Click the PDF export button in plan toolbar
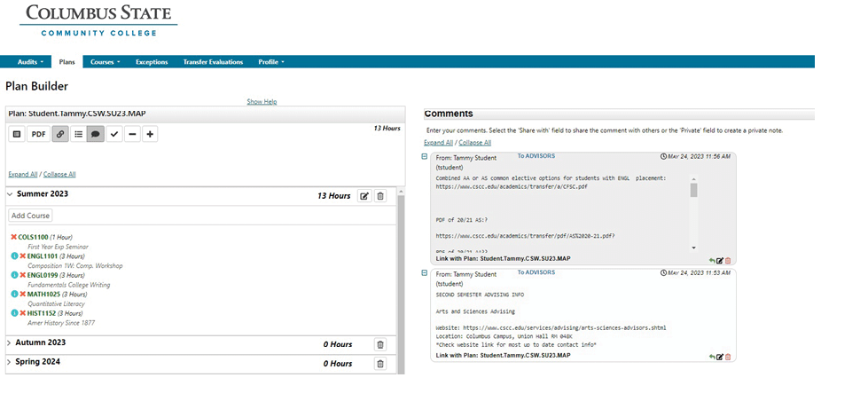Image resolution: width=868 pixels, height=409 pixels. coord(38,134)
